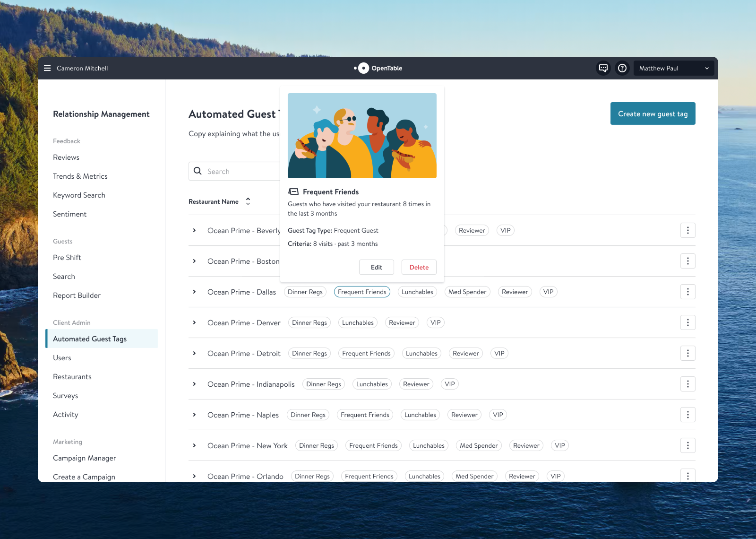Open Activity in the sidebar
The height and width of the screenshot is (539, 756).
click(65, 415)
